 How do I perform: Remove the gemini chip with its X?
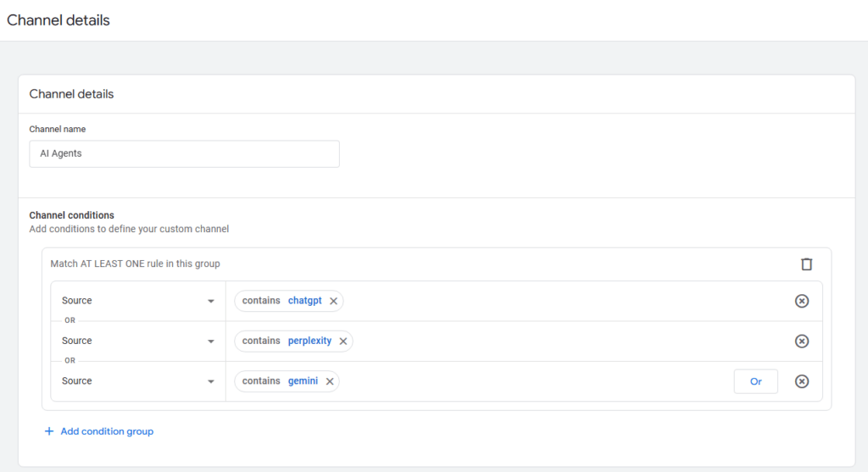(330, 381)
